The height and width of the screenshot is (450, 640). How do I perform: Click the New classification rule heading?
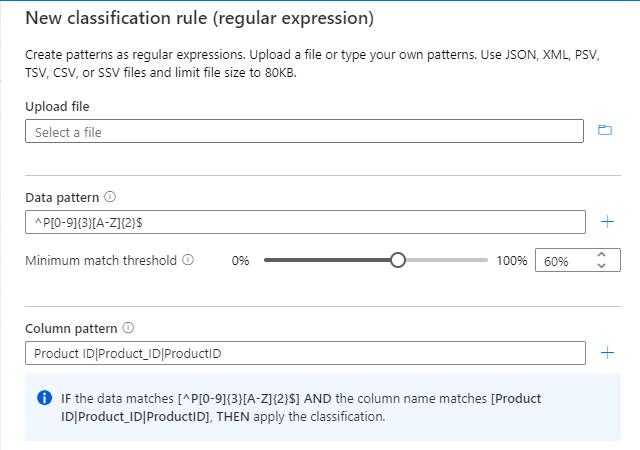[200, 18]
